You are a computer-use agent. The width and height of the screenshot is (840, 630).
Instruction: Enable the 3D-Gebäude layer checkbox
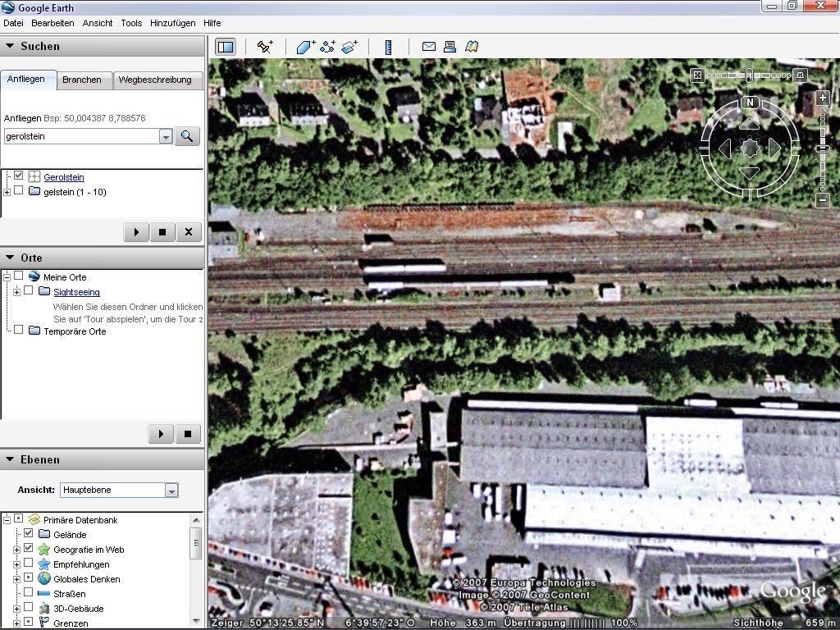29,608
